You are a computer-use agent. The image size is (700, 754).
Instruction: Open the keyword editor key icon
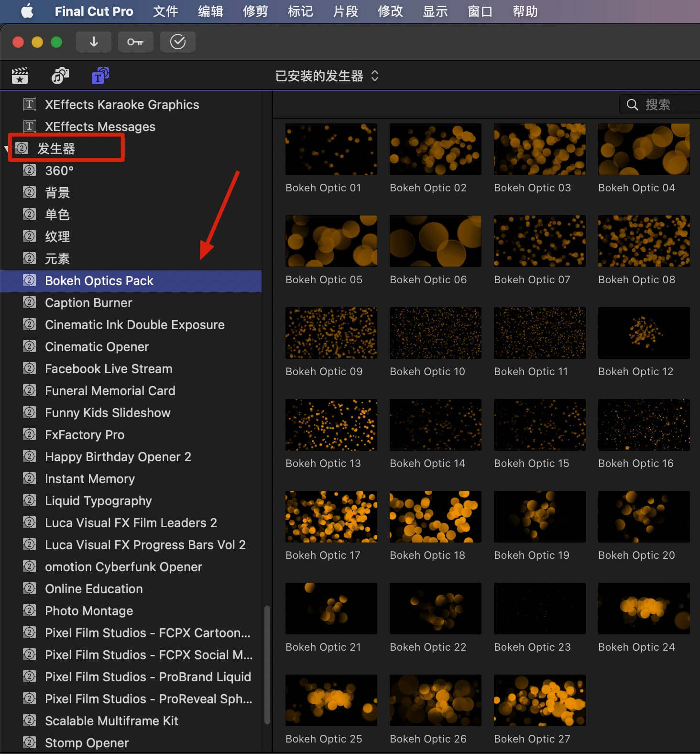135,42
